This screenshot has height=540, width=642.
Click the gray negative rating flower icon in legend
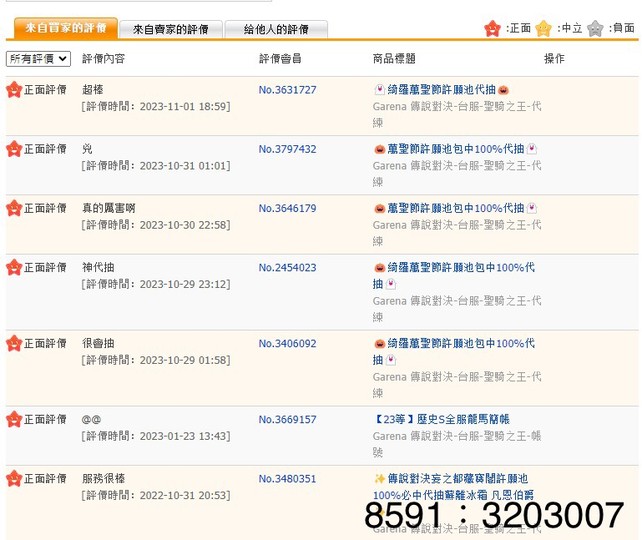point(596,28)
